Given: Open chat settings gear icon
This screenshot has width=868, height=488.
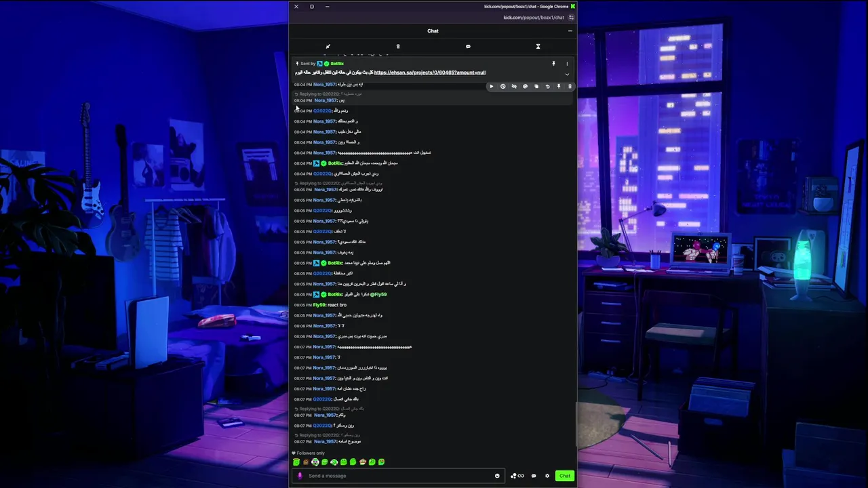Looking at the screenshot, I should pyautogui.click(x=547, y=476).
